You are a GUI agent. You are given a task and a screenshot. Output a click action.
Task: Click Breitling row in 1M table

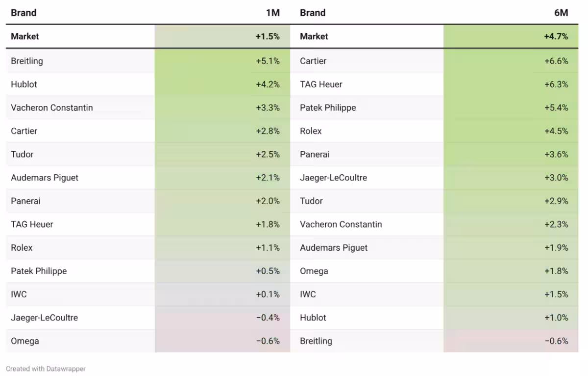click(148, 61)
